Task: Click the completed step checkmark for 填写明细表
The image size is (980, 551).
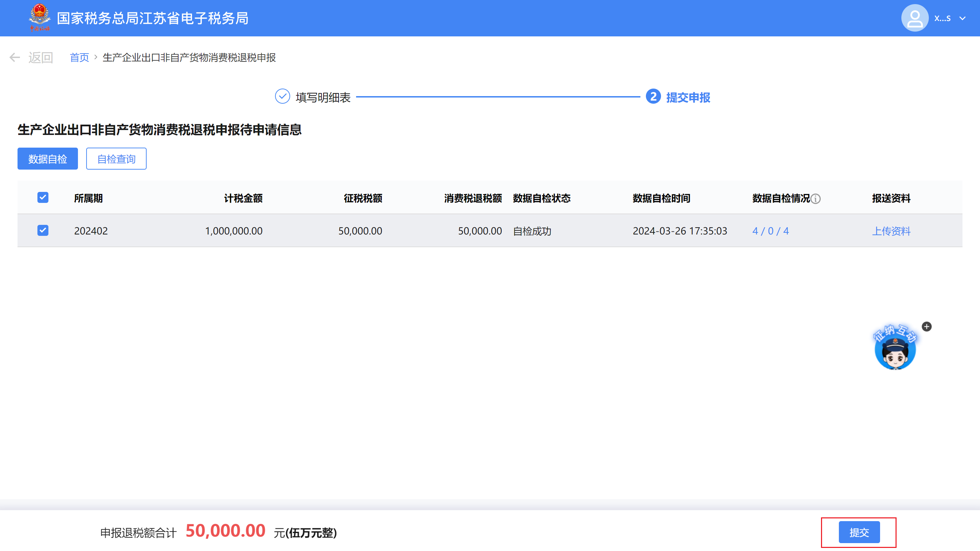Action: [x=282, y=96]
